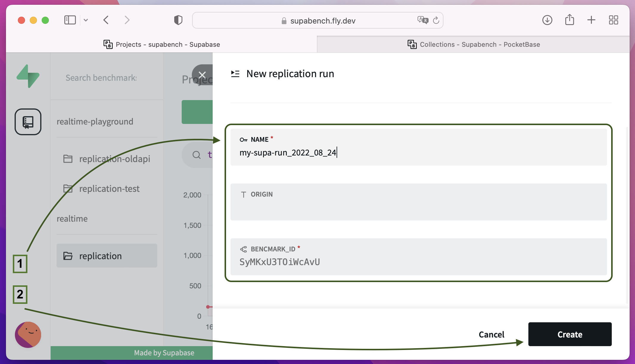Click the text icon beside ORIGIN
This screenshot has width=635, height=364.
pos(244,195)
